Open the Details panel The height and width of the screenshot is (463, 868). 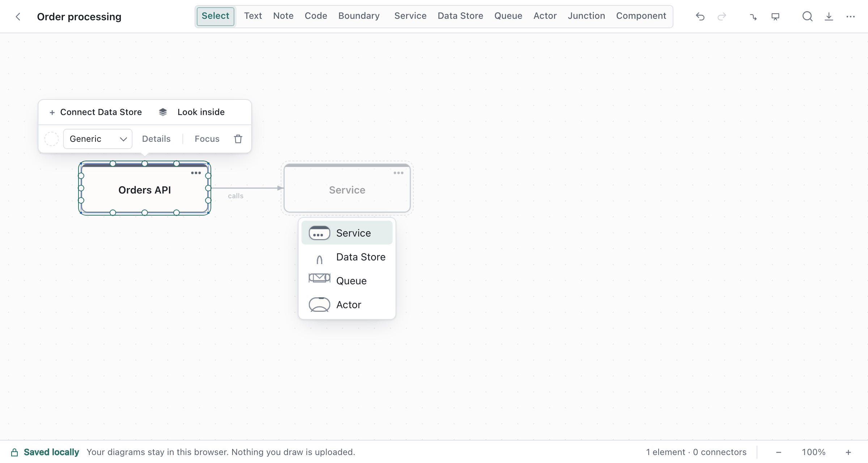(x=156, y=139)
